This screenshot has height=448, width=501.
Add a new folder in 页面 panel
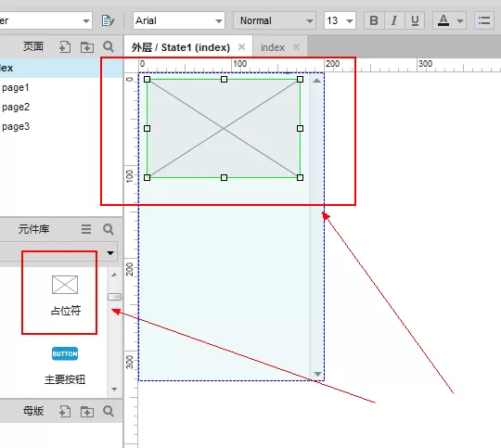click(x=87, y=47)
